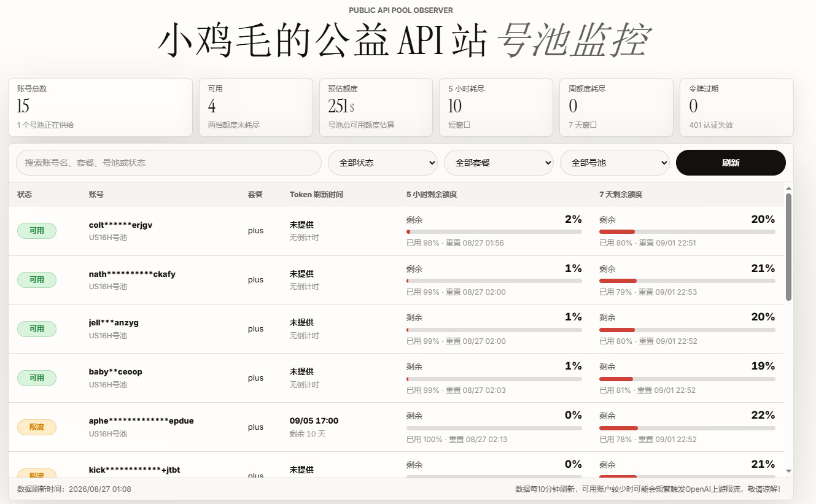
Task: Select account name nath**********ckafy
Action: pyautogui.click(x=132, y=274)
